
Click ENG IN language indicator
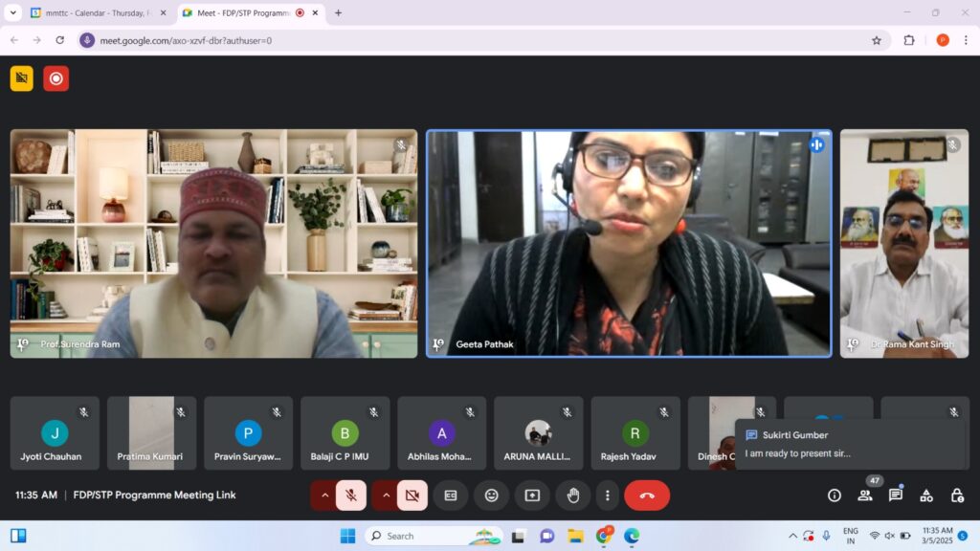(850, 536)
